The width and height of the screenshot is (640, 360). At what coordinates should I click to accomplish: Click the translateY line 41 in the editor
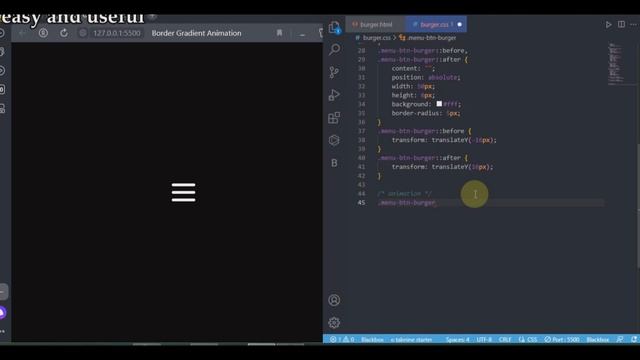point(442,167)
